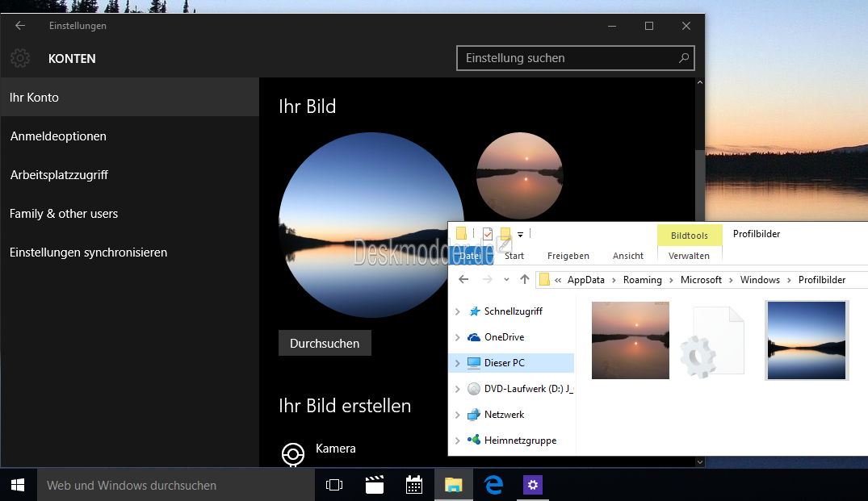This screenshot has height=501, width=868.
Task: Open Family & other users settings
Action: pyautogui.click(x=64, y=213)
